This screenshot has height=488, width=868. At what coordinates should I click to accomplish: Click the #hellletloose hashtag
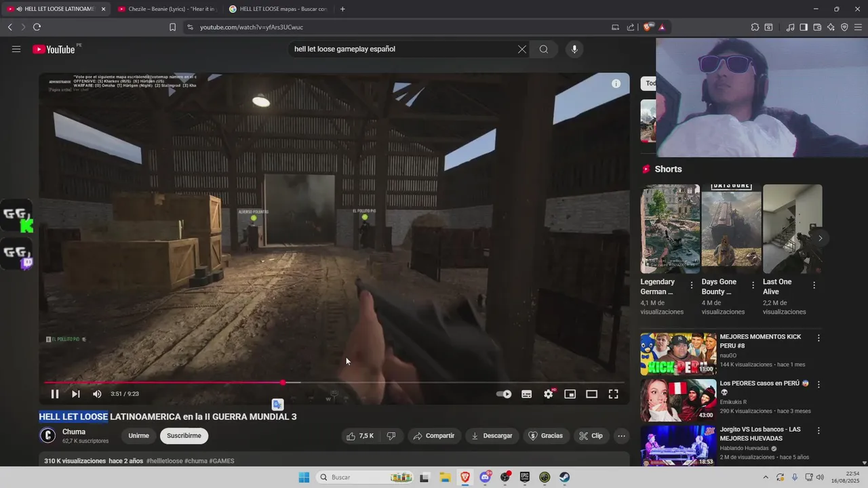point(165,461)
